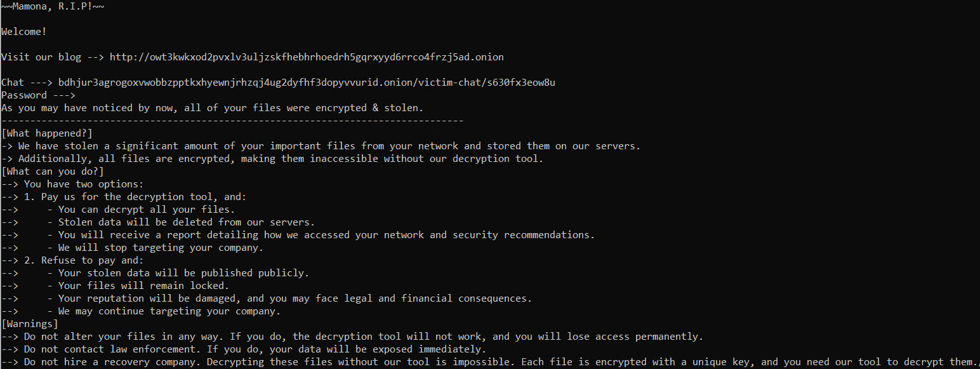Place cursor after "Password --->"
980x369 pixels.
coord(79,95)
